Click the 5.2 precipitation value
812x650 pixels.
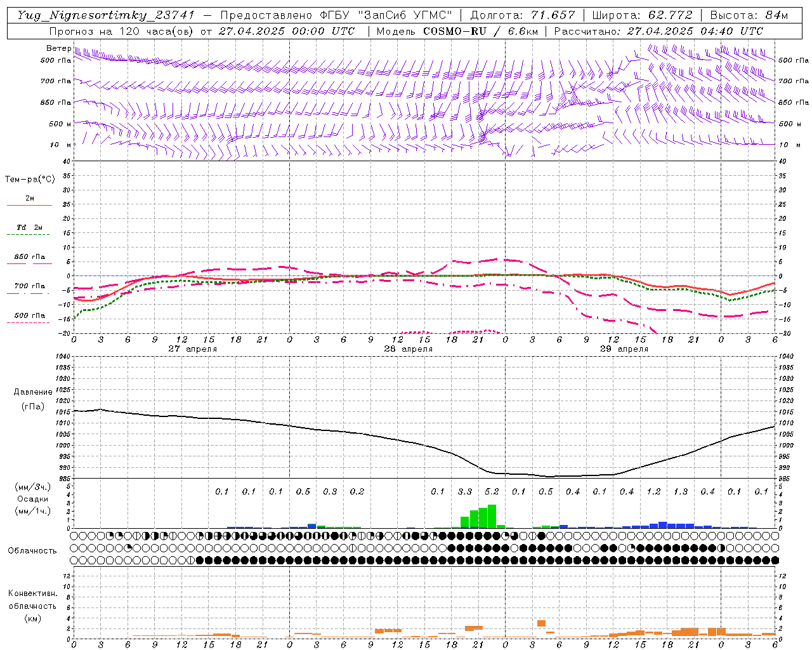492,491
